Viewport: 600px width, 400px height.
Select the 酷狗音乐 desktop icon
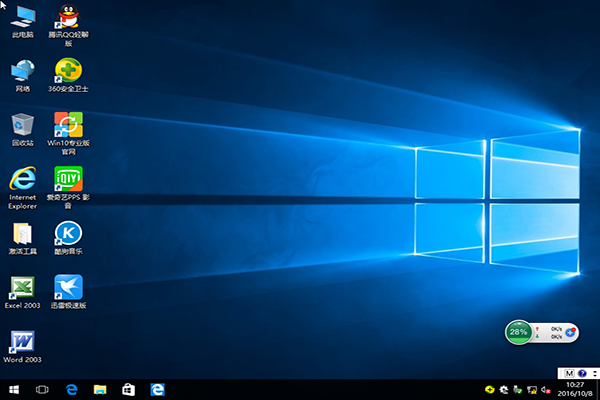[68, 234]
